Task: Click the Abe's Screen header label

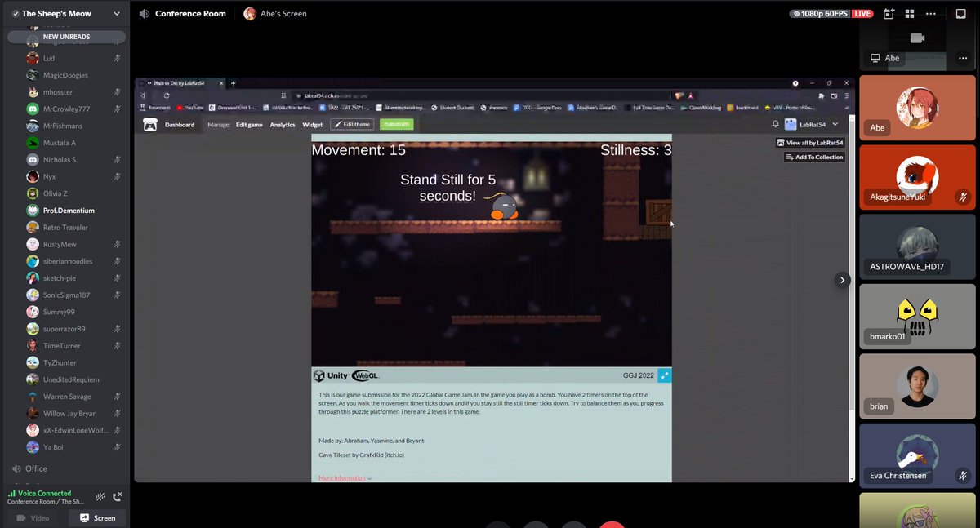Action: [283, 14]
